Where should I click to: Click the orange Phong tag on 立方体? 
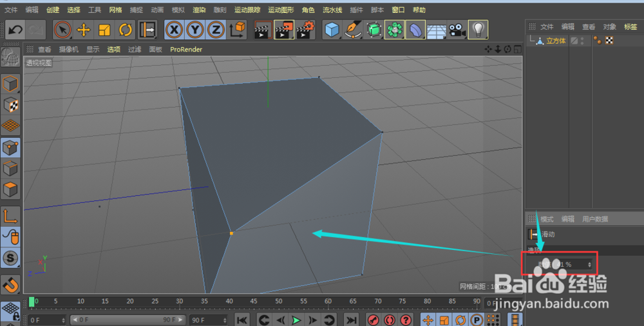pyautogui.click(x=598, y=41)
